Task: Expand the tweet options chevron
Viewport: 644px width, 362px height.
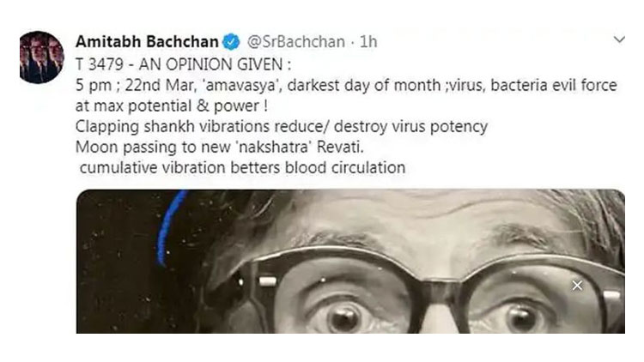Action: pos(619,39)
